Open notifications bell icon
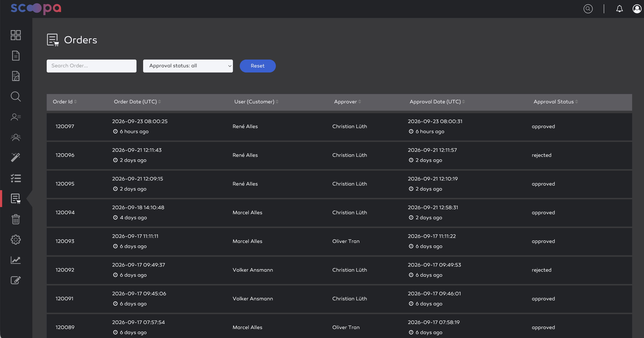 tap(620, 9)
